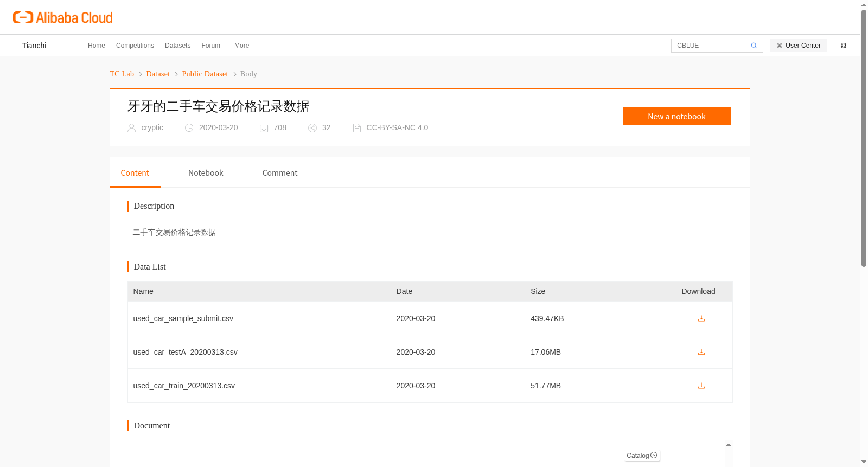Click the Name column header
Viewport: 868px width, 467px height.
click(x=143, y=291)
